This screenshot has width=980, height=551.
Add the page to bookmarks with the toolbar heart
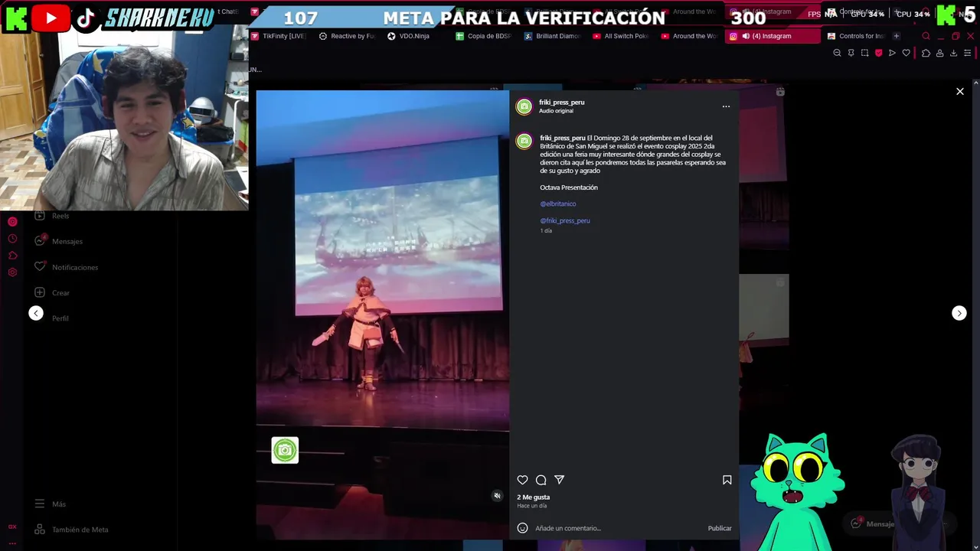click(x=906, y=53)
